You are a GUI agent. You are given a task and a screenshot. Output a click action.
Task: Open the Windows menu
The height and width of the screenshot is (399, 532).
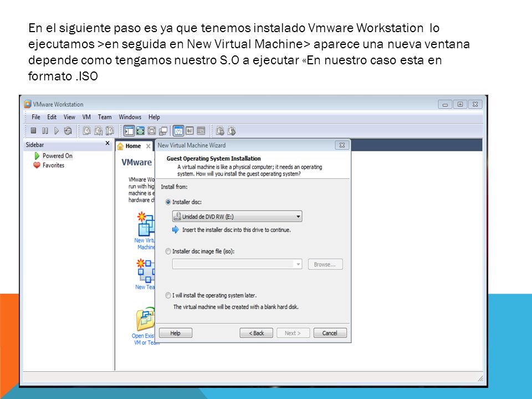pos(130,117)
